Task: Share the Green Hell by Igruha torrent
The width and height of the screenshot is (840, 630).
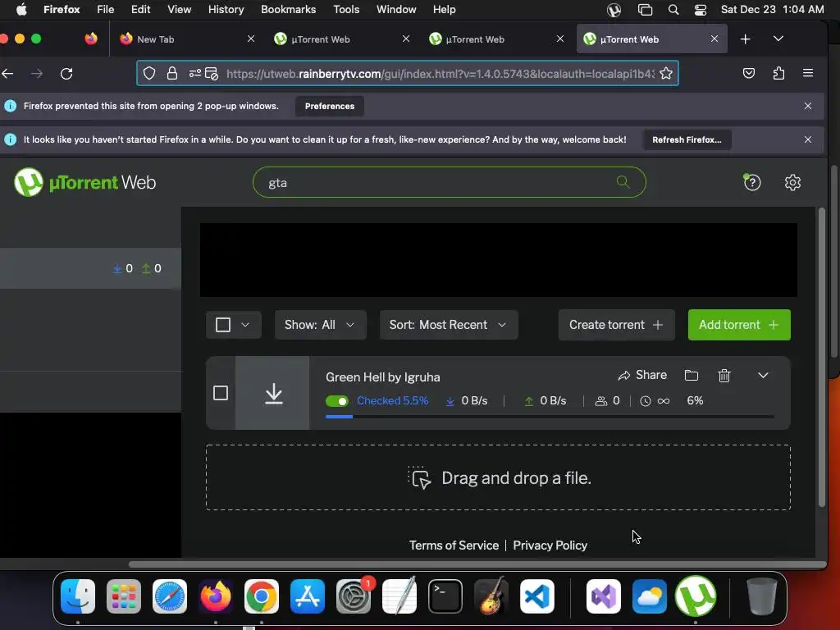Action: (641, 375)
